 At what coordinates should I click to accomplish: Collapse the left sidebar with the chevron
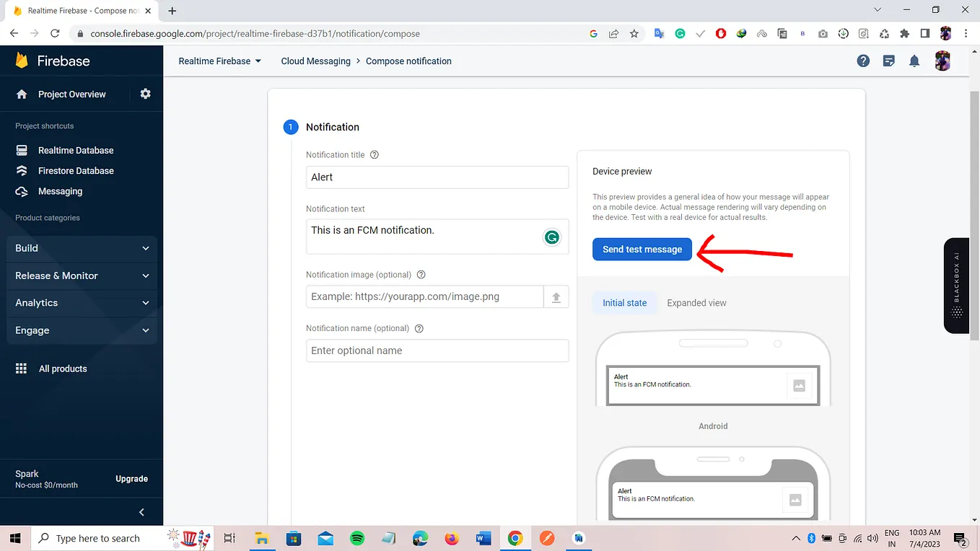[141, 512]
